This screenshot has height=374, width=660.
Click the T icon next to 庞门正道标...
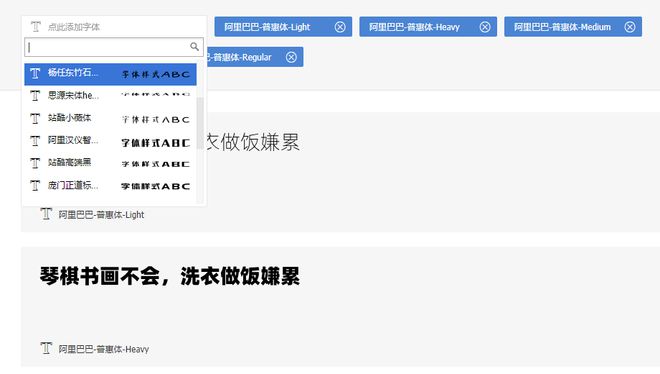click(x=35, y=186)
